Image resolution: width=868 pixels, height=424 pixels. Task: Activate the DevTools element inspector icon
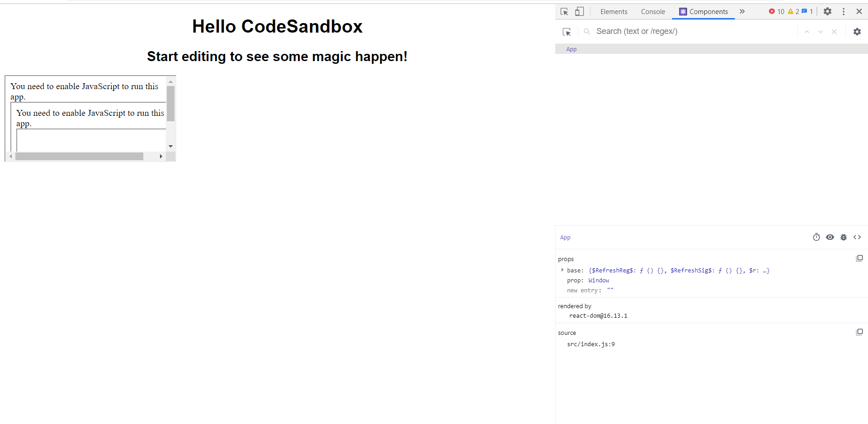tap(564, 12)
